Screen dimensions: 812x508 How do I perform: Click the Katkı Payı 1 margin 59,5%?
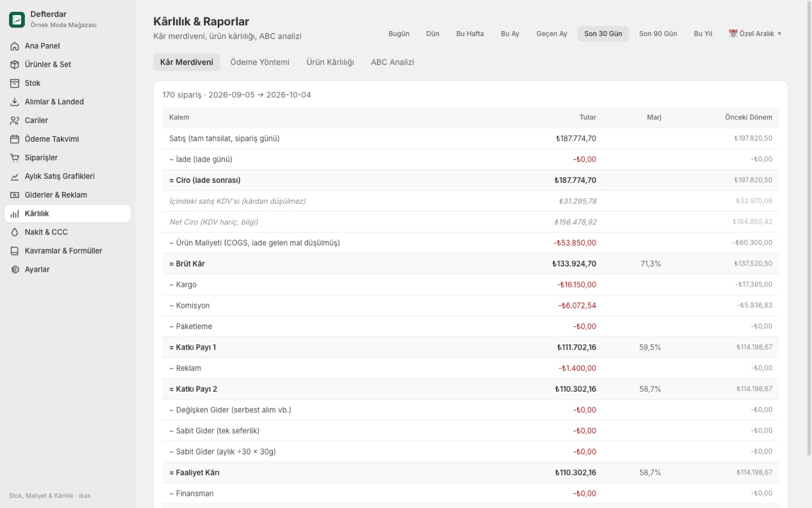[650, 347]
